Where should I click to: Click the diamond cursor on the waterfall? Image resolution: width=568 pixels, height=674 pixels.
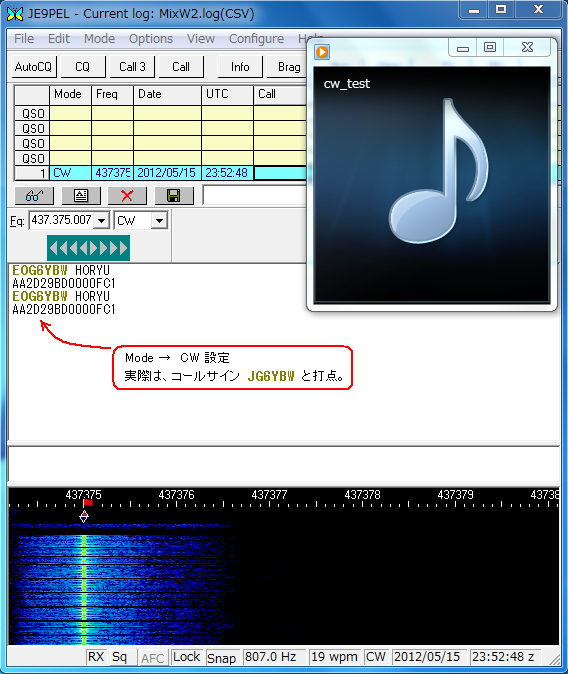[x=84, y=517]
